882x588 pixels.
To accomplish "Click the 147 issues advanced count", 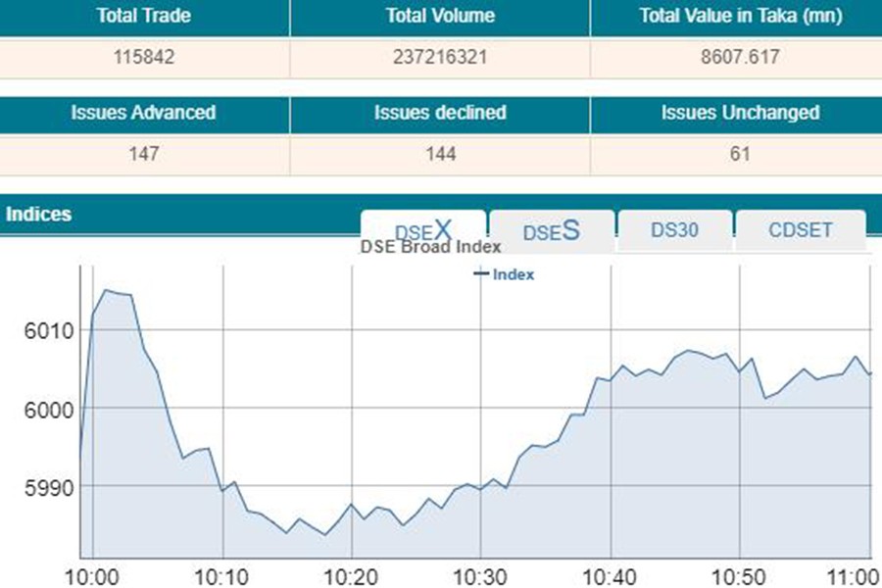I will tap(144, 154).
